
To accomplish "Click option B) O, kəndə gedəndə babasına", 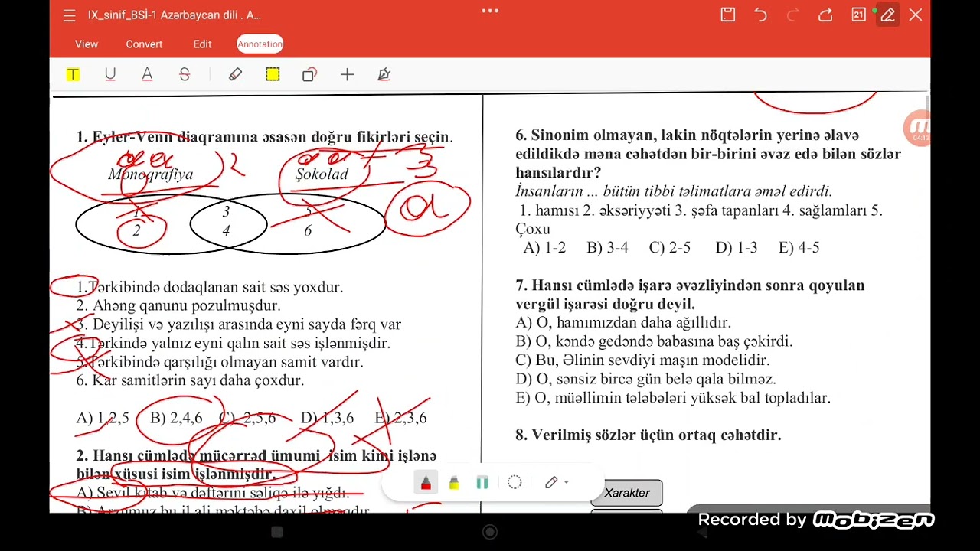I will 654,341.
